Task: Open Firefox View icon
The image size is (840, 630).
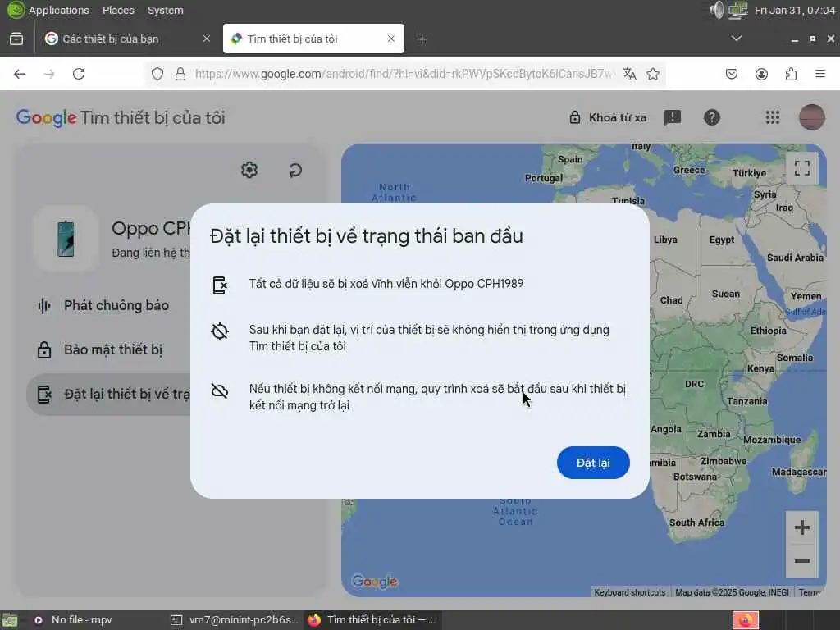Action: [x=16, y=39]
